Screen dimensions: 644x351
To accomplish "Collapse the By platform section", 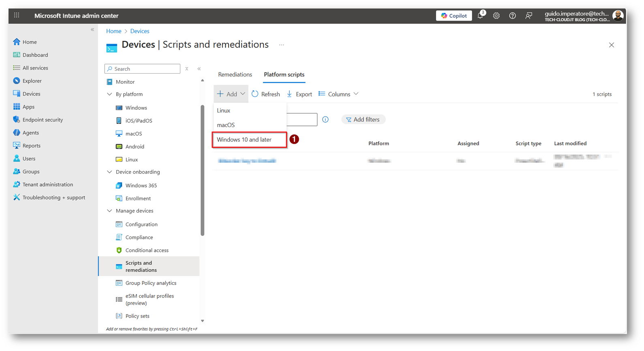I will (109, 94).
